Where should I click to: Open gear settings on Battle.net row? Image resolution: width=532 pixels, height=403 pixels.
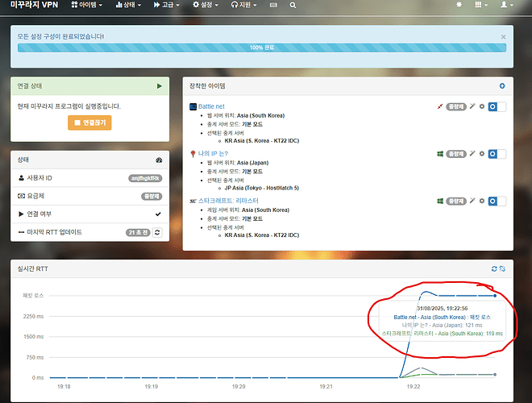pos(482,106)
